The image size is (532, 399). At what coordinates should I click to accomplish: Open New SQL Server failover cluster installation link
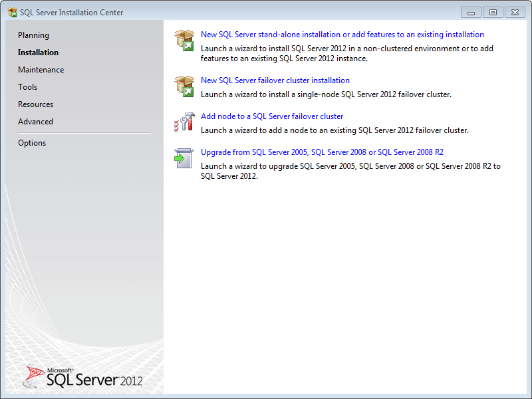coord(275,80)
